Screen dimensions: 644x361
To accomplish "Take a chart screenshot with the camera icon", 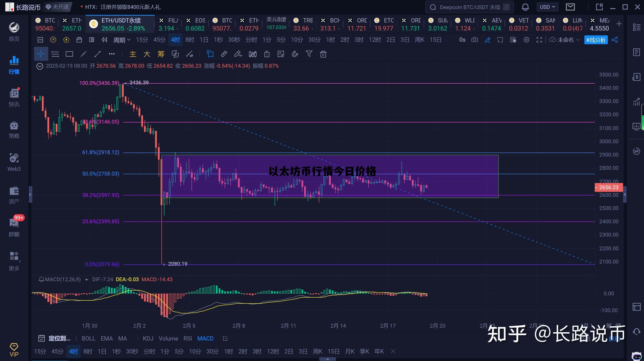I will (474, 40).
